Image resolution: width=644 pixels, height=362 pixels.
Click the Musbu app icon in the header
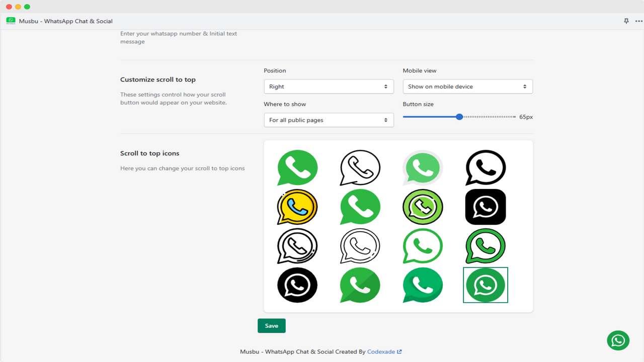(10, 21)
